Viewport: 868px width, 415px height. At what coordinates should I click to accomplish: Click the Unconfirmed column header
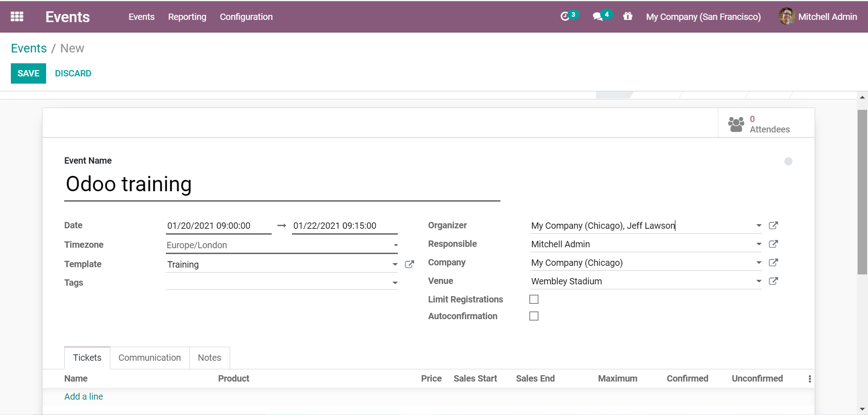click(x=757, y=378)
